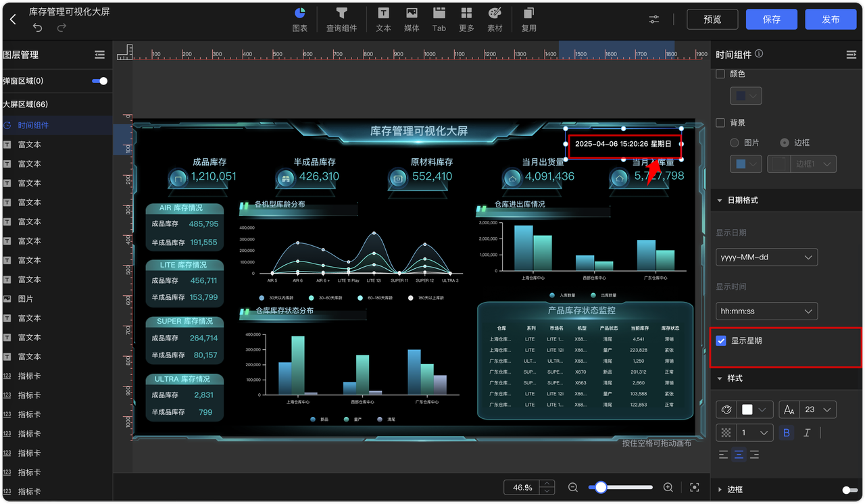The height and width of the screenshot is (504, 865).
Task: Open the 图表 chart components
Action: (300, 20)
